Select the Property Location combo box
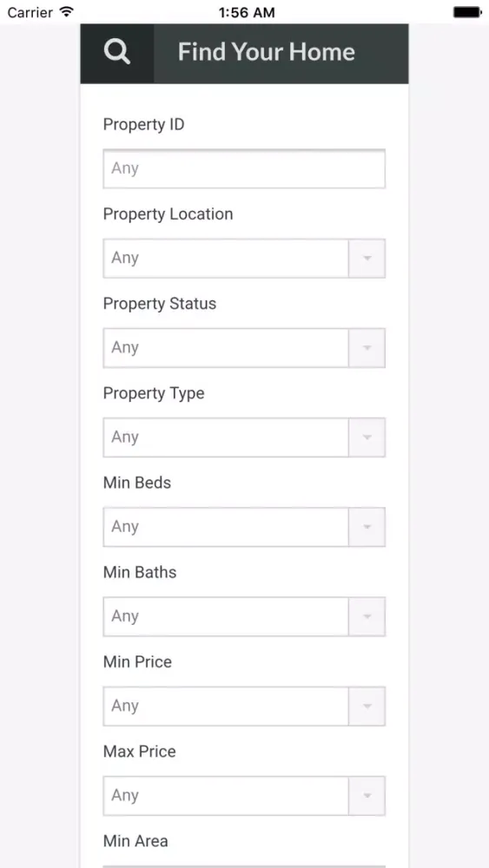 click(244, 259)
